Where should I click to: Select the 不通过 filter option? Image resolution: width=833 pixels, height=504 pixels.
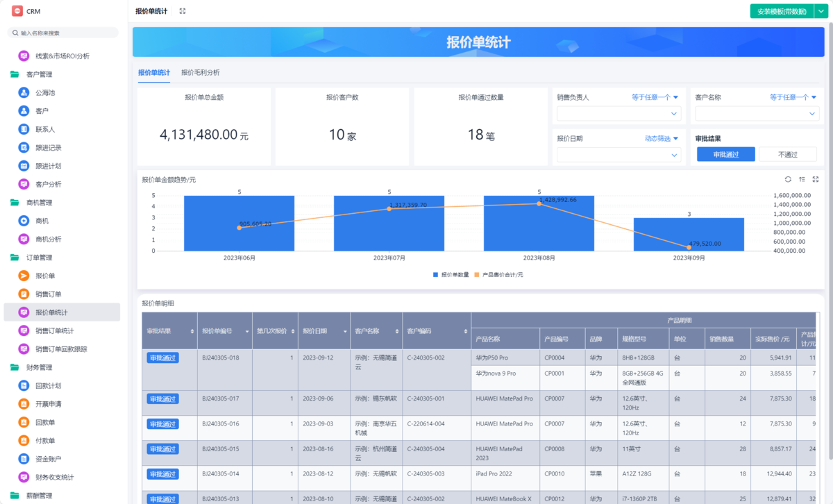(x=788, y=154)
